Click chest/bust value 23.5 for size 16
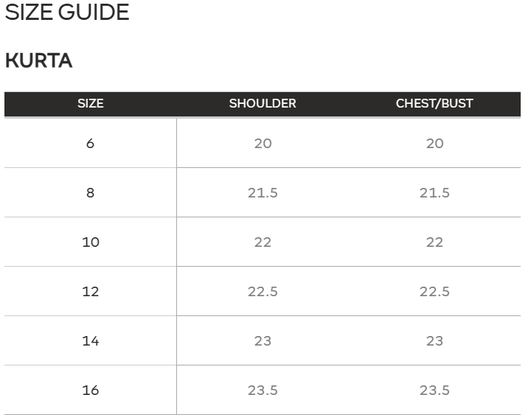This screenshot has height=420, width=531. 434,391
